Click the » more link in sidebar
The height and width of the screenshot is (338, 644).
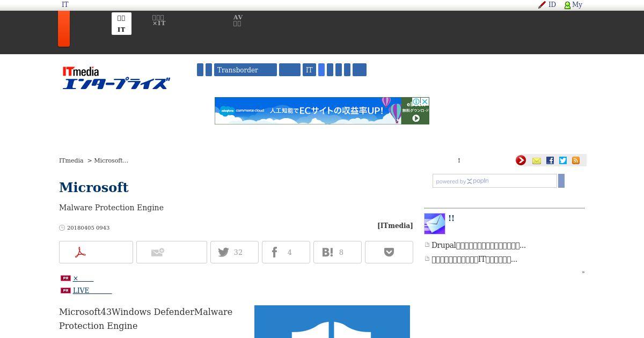(583, 272)
